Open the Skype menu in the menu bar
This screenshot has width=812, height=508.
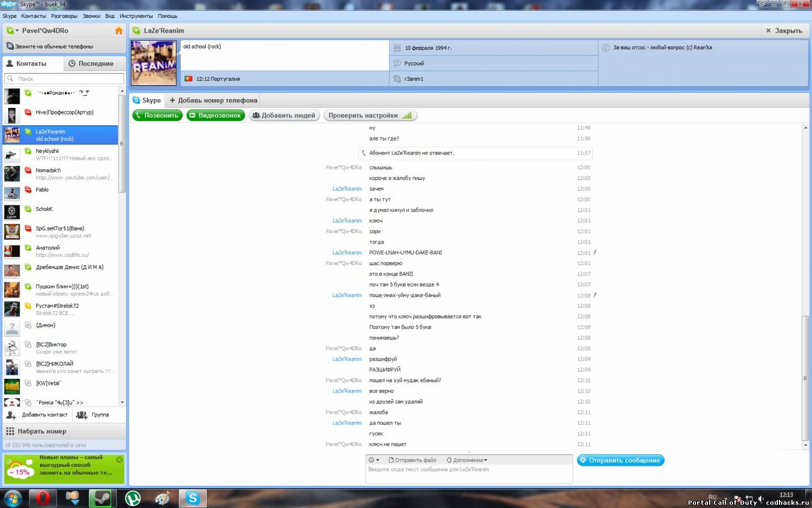coord(9,16)
